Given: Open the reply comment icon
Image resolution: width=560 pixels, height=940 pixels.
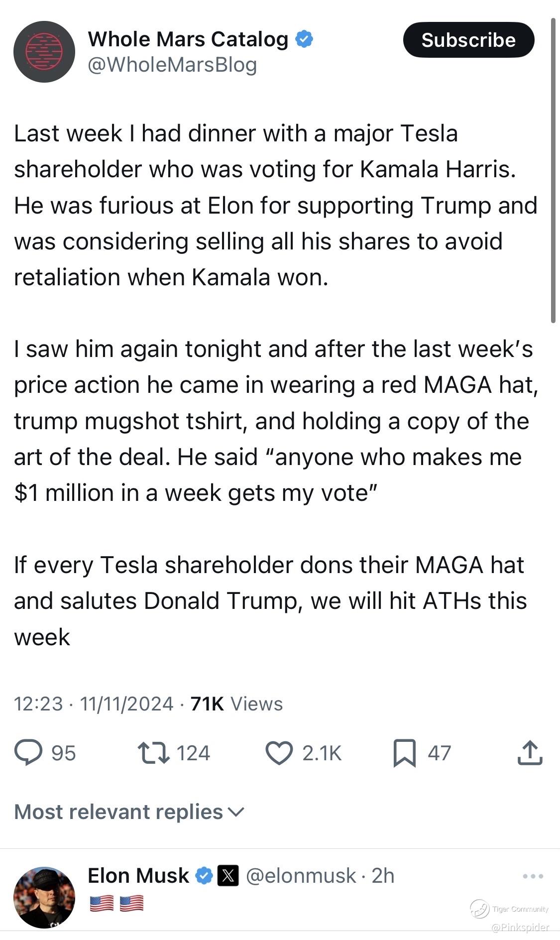Looking at the screenshot, I should (28, 753).
